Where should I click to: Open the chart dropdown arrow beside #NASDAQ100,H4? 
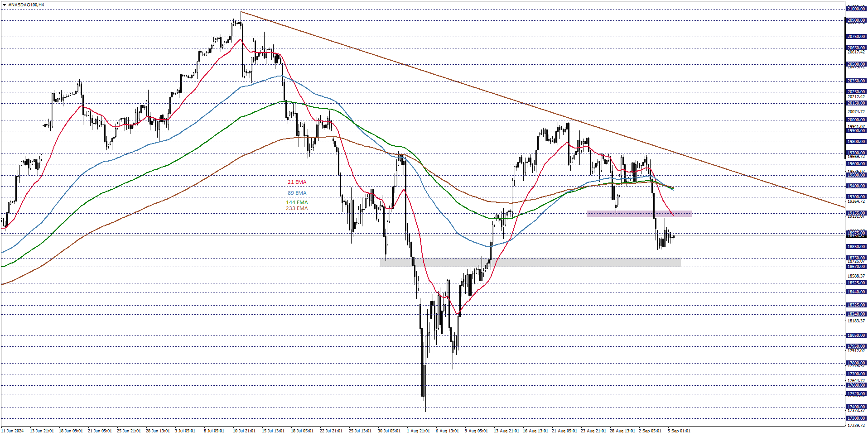(4, 5)
